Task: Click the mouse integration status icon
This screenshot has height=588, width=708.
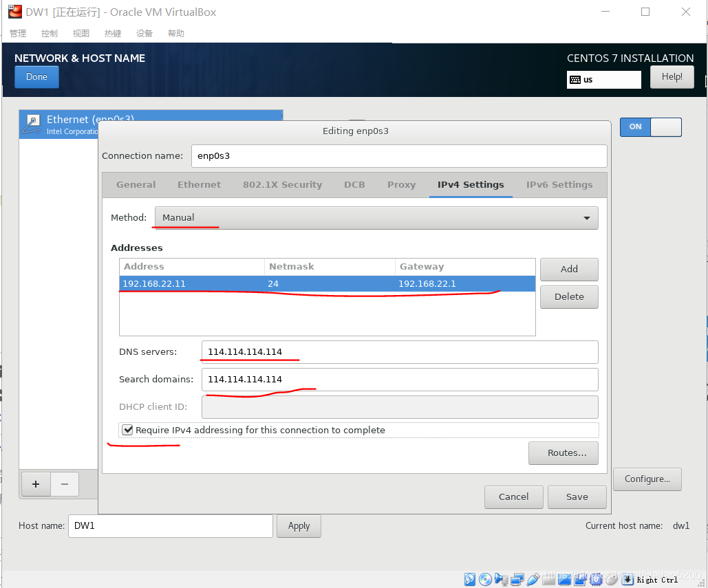Action: [612, 579]
